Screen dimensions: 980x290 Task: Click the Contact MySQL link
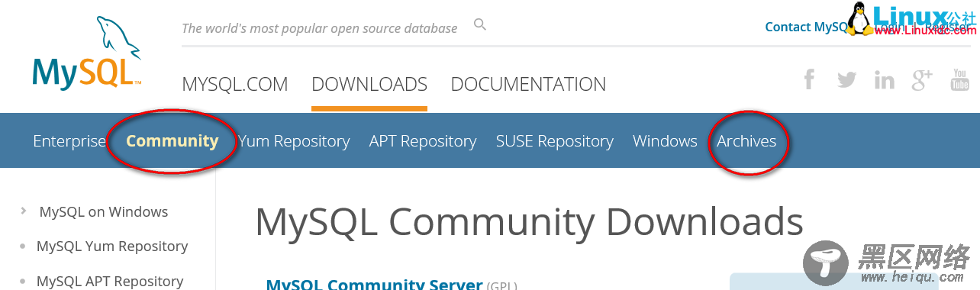point(807,27)
